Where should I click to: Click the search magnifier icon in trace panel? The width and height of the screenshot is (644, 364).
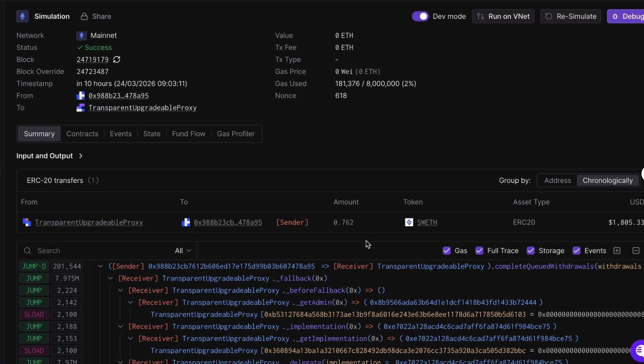pos(27,251)
